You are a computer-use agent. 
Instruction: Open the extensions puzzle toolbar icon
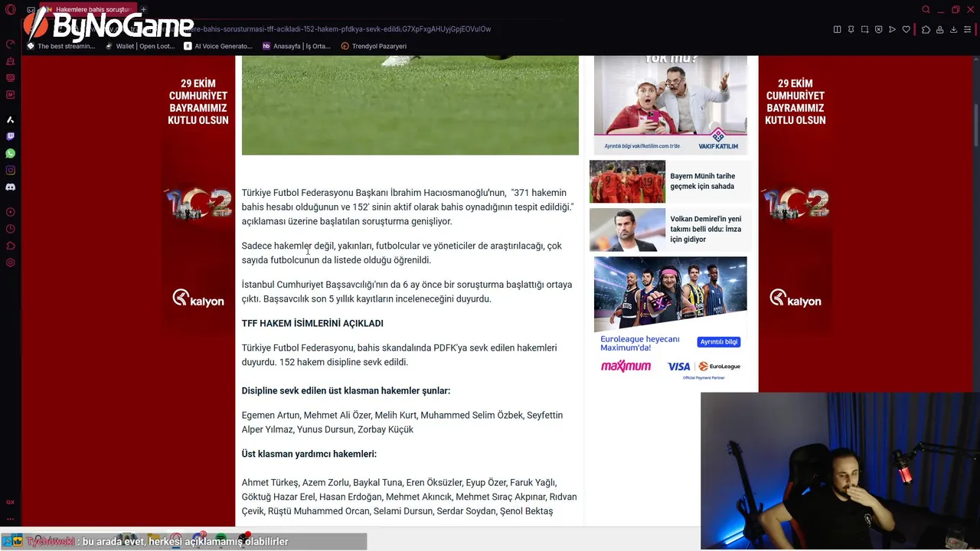point(926,29)
